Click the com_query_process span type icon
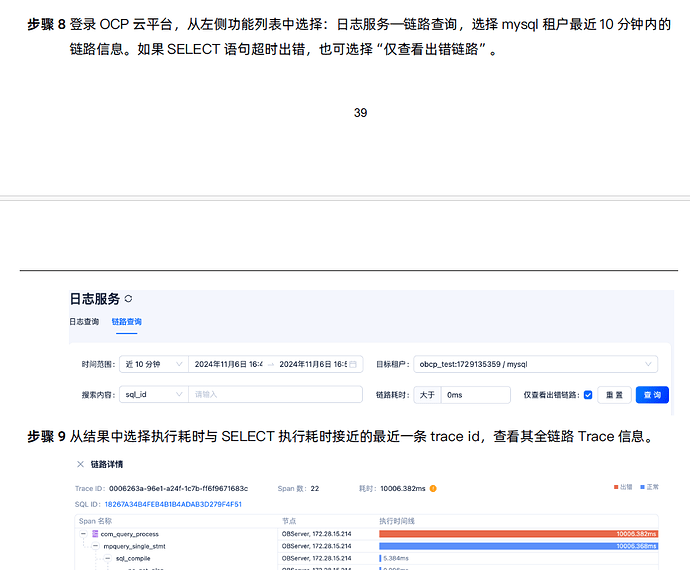 click(x=95, y=534)
